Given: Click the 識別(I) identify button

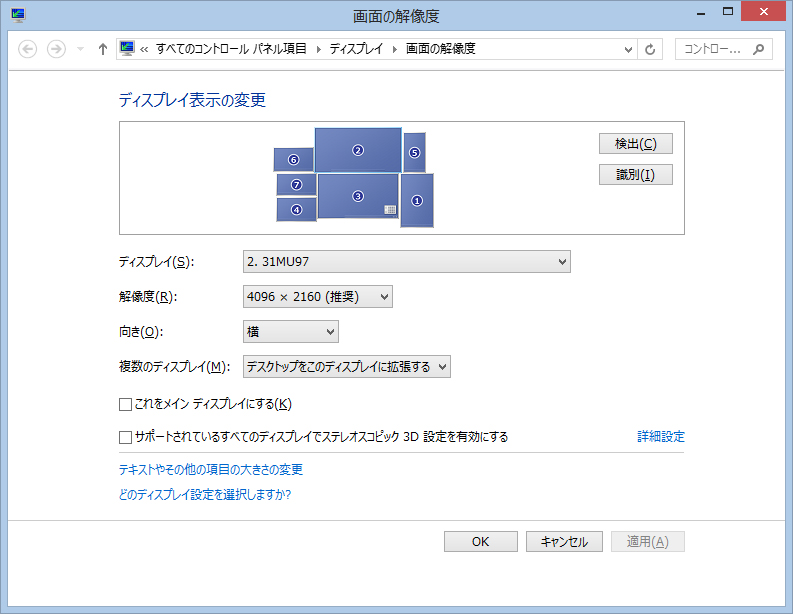Looking at the screenshot, I should [x=636, y=174].
